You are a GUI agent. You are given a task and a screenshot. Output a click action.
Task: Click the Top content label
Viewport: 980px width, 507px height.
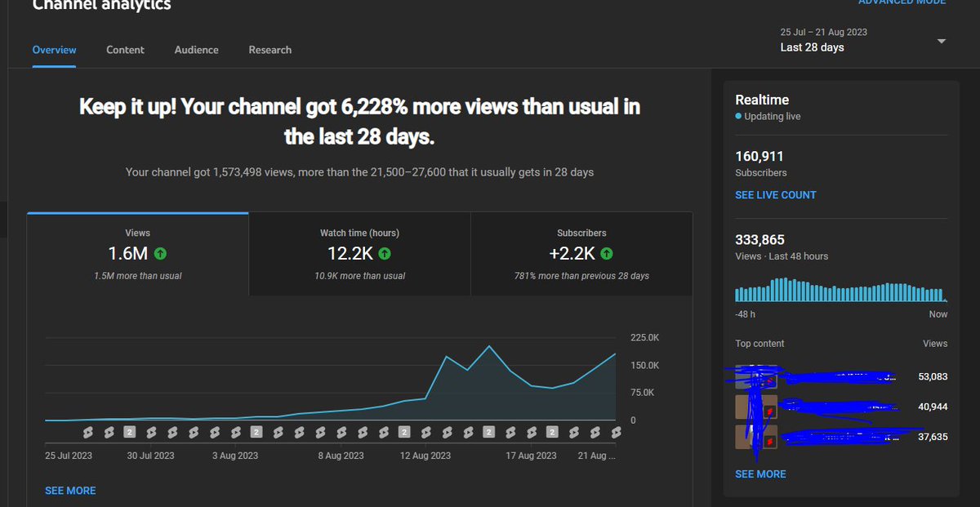click(x=759, y=344)
